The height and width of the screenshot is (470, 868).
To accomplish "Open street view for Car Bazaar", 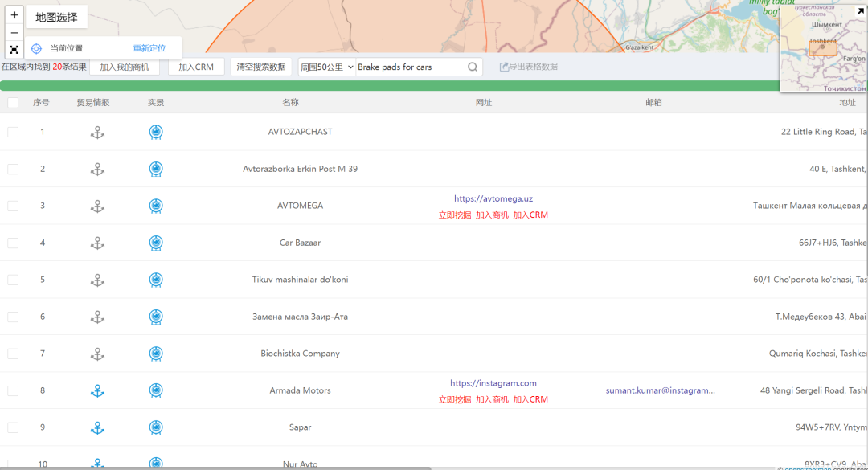I will [156, 243].
